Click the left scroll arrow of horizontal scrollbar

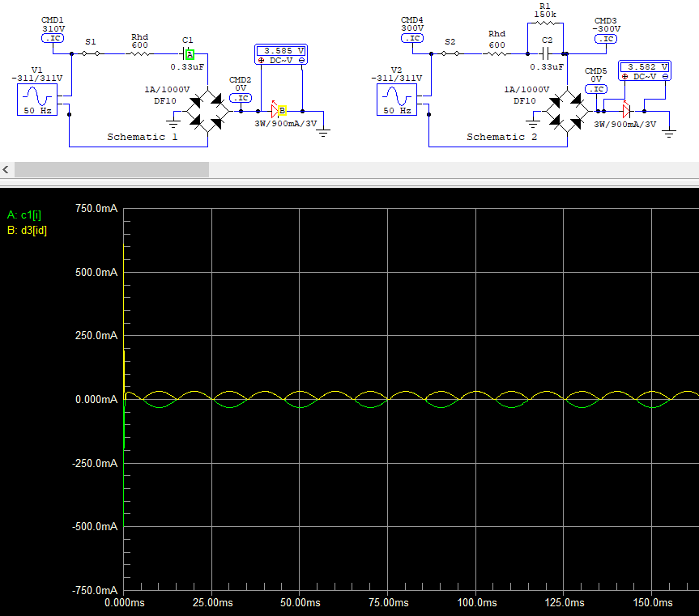(6, 170)
